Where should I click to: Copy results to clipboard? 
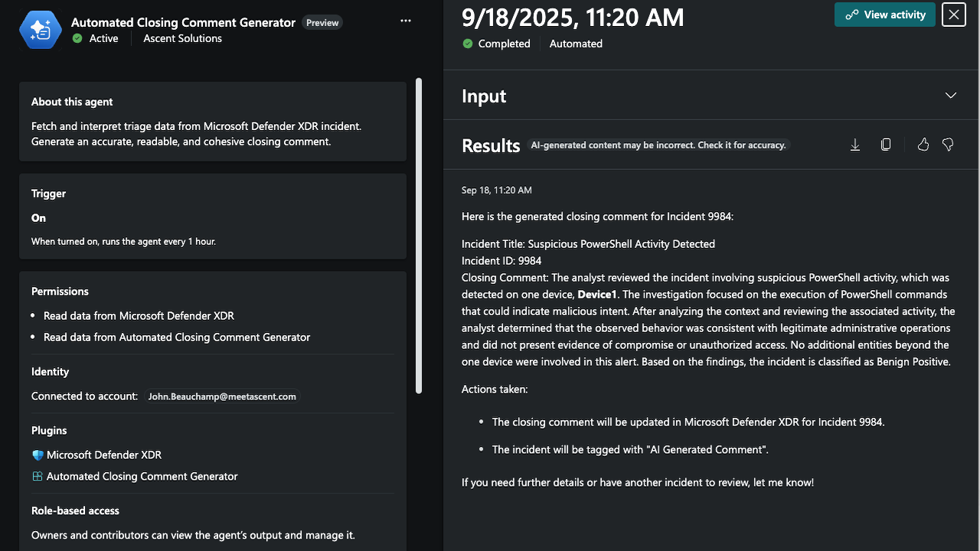coord(886,145)
